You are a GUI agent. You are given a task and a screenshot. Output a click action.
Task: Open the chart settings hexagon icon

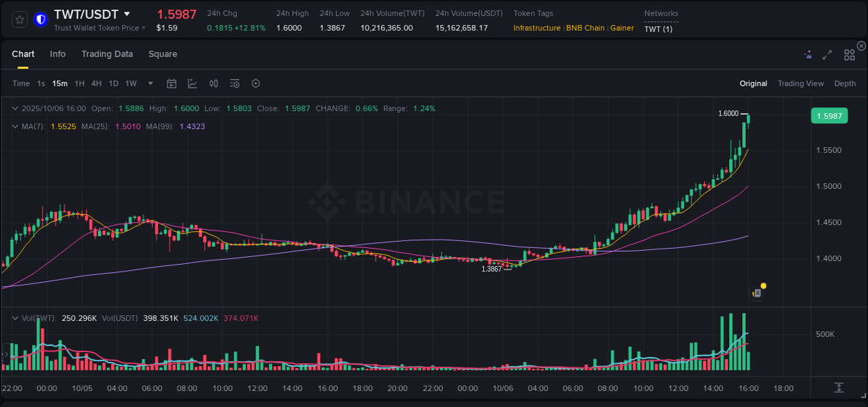coord(256,83)
